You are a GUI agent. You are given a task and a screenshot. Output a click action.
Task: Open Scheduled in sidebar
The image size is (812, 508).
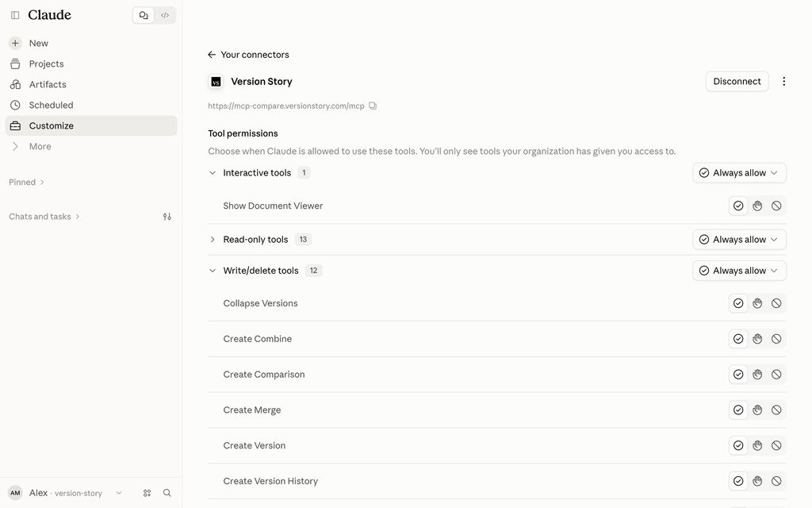[91, 106]
